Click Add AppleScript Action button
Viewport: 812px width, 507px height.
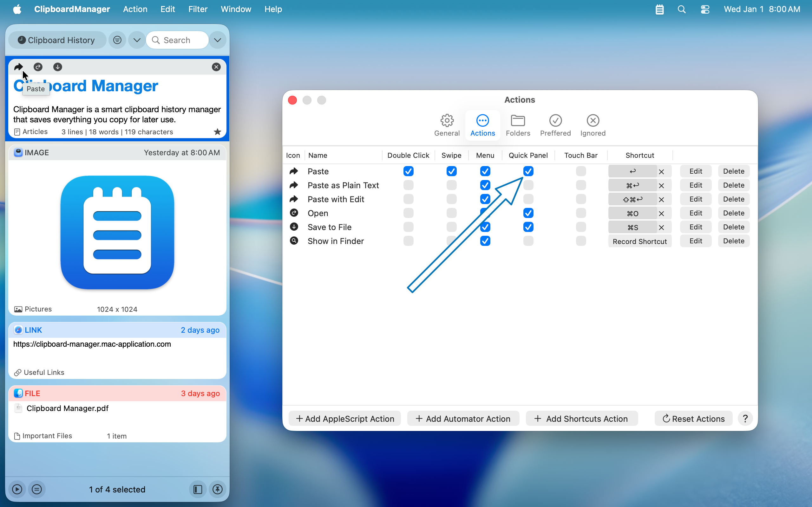344,419
